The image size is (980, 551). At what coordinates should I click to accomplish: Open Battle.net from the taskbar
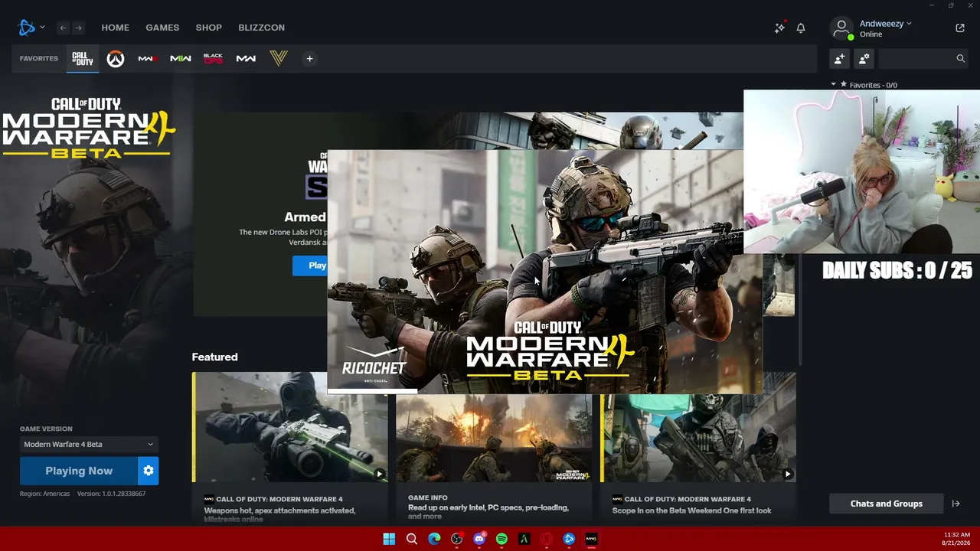coord(569,539)
